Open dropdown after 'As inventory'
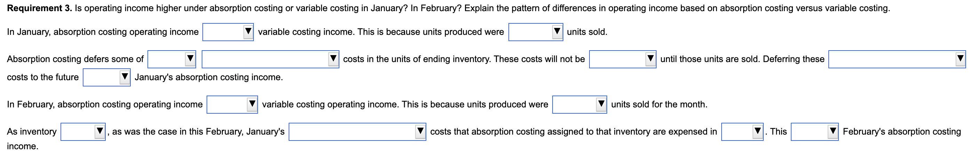 point(83,132)
